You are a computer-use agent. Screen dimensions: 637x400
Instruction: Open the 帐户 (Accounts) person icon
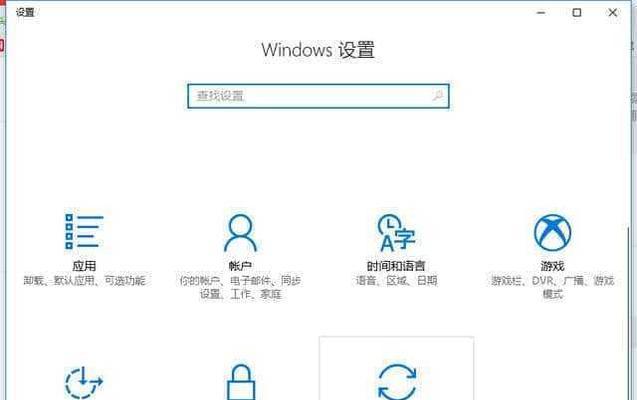pos(240,233)
